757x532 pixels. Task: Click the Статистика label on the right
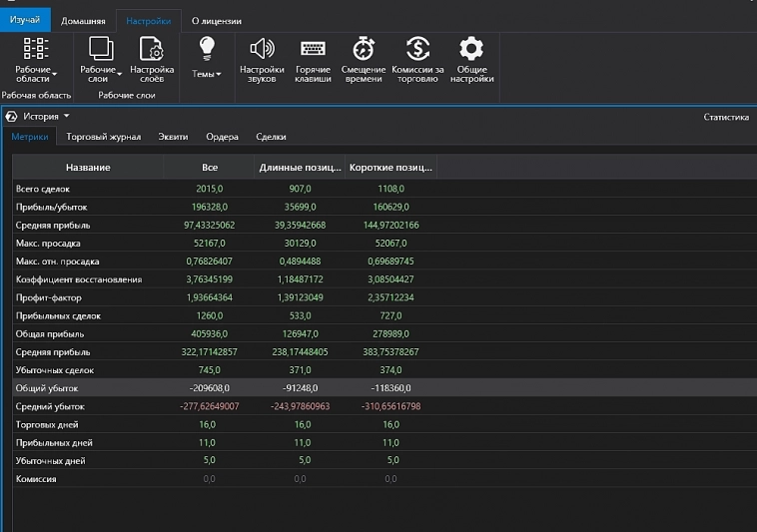click(x=725, y=117)
